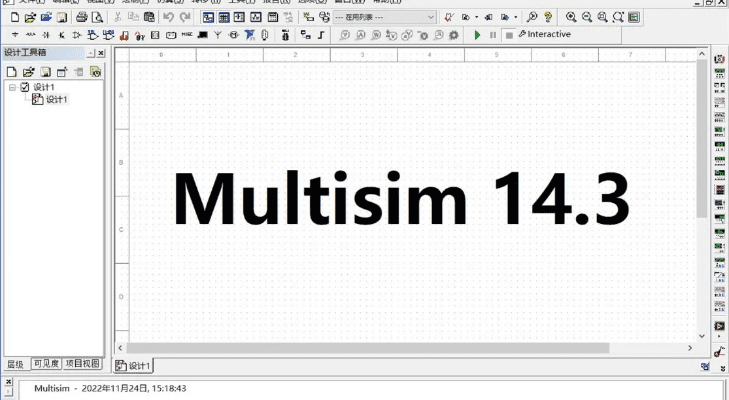
Task: Click the Zoom in magnifier icon
Action: click(571, 17)
